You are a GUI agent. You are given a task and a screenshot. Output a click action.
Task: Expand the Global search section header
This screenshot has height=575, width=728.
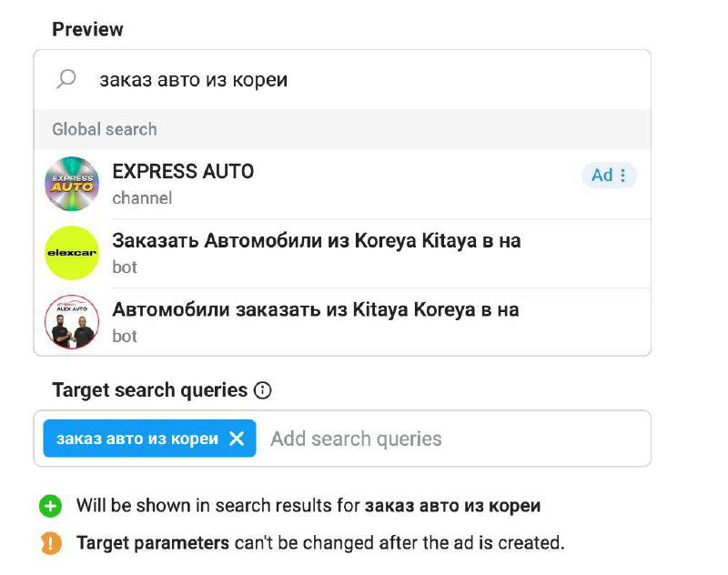(103, 129)
